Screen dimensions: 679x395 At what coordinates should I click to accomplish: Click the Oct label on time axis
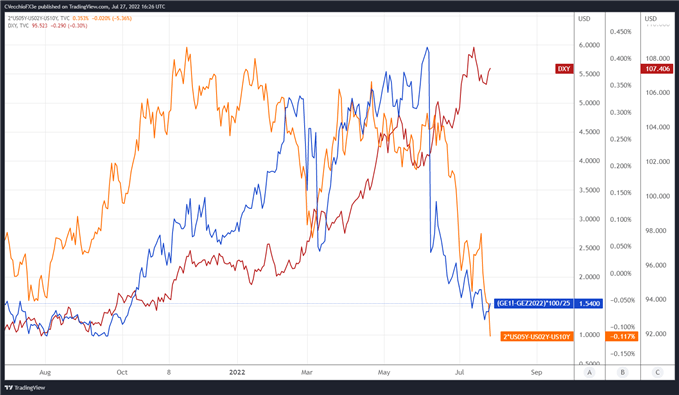point(122,372)
